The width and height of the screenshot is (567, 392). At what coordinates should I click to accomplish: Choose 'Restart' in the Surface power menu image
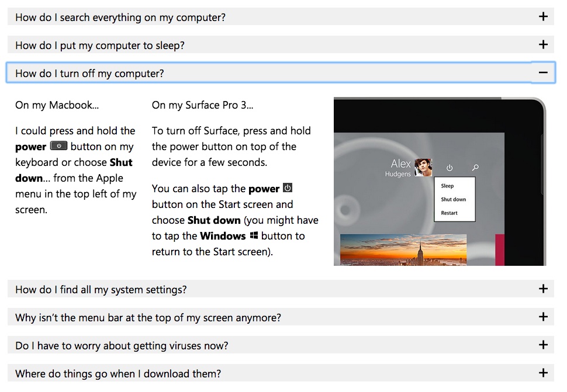tap(449, 213)
